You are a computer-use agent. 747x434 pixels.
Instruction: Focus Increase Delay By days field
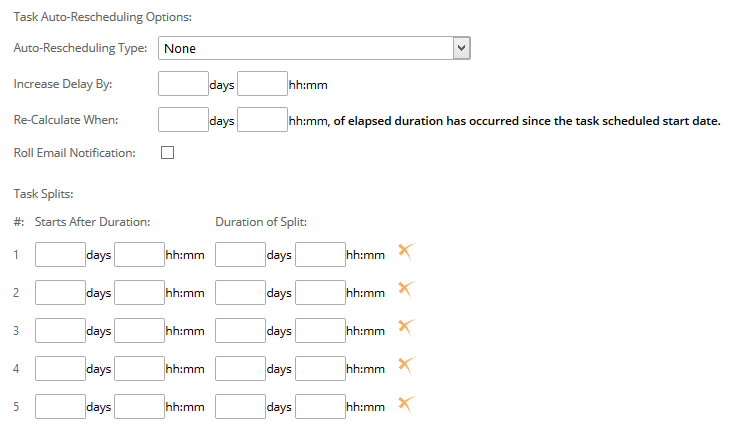pos(183,83)
